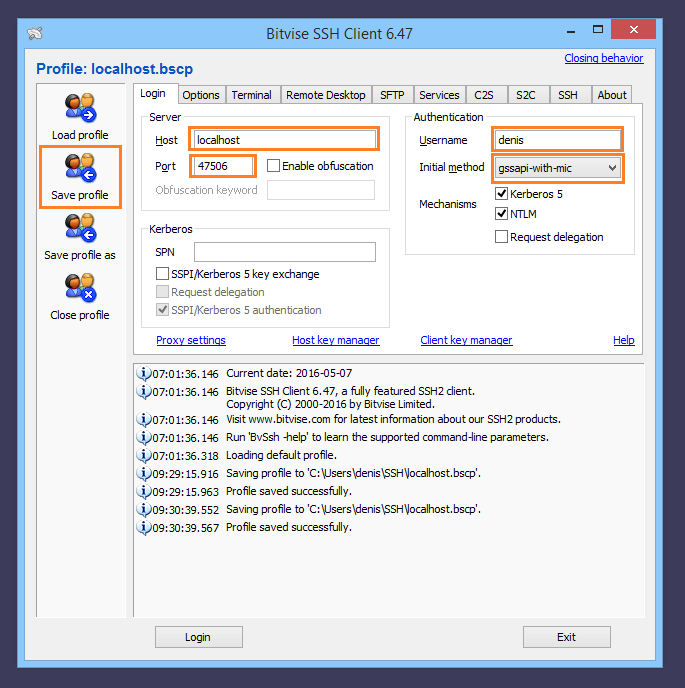Uncheck the Kerberos 5 mechanism
685x688 pixels.
click(501, 194)
